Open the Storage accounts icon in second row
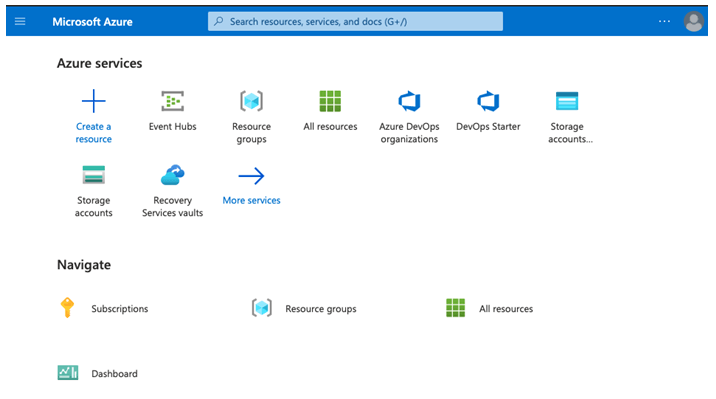The width and height of the screenshot is (716, 399). [94, 175]
